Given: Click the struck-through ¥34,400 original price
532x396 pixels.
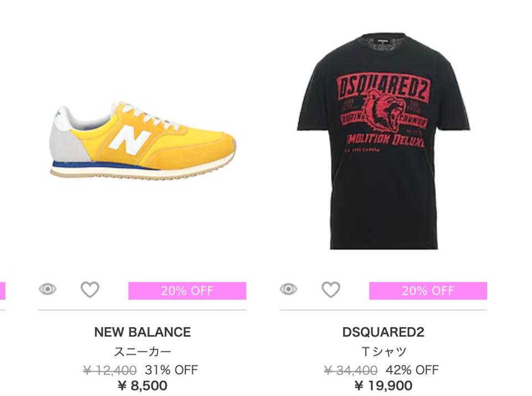Looking at the screenshot, I should click(351, 370).
